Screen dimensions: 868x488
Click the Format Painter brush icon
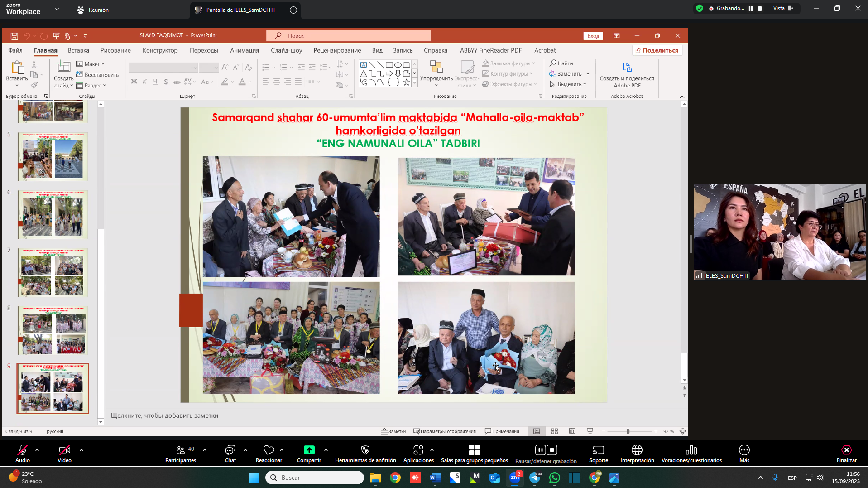(34, 85)
